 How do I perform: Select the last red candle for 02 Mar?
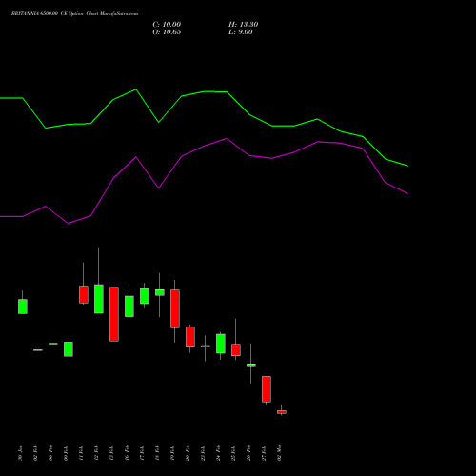tap(282, 412)
